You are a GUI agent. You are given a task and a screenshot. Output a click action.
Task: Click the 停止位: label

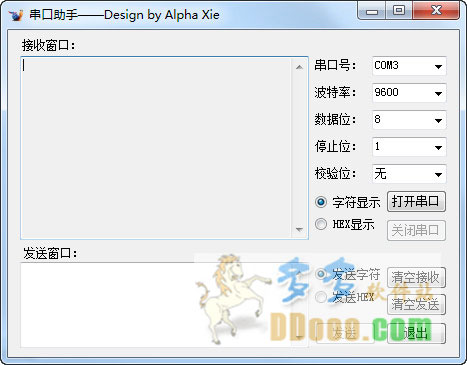coord(335,146)
